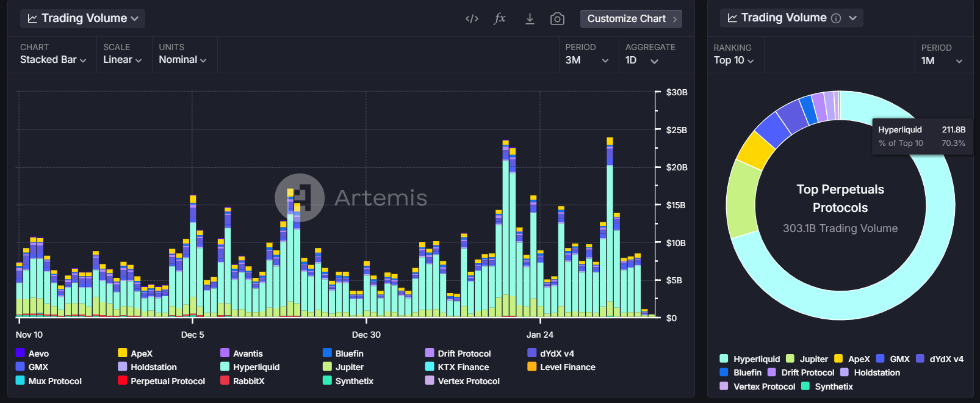Toggle Hyperliquid series in left chart legend
The height and width of the screenshot is (403, 980).
pyautogui.click(x=256, y=367)
